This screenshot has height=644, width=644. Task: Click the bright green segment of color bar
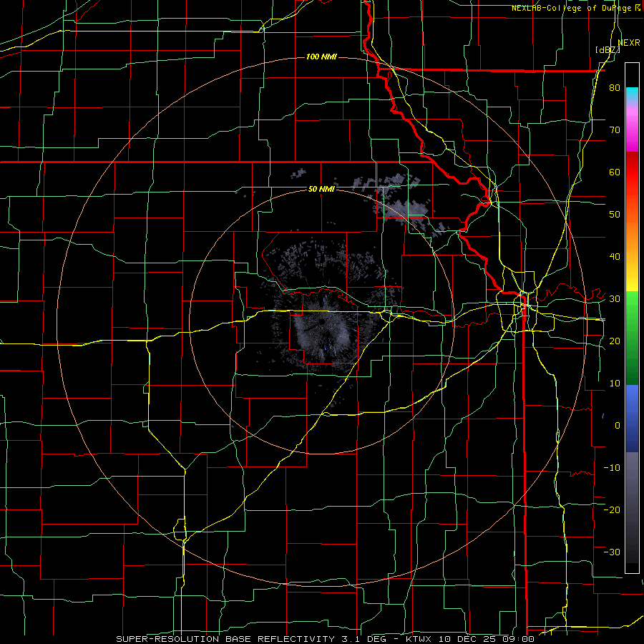pyautogui.click(x=632, y=312)
